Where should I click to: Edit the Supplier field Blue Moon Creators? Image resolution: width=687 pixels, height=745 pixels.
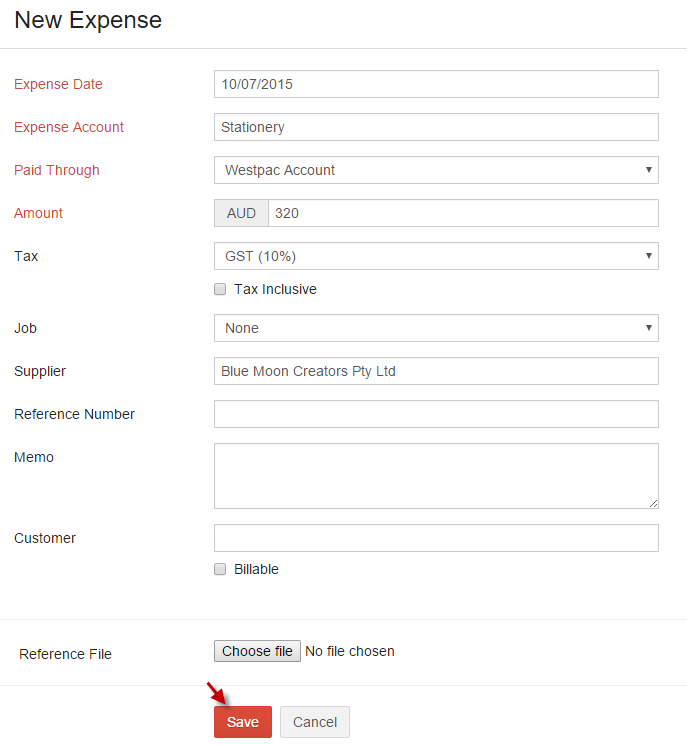(436, 371)
